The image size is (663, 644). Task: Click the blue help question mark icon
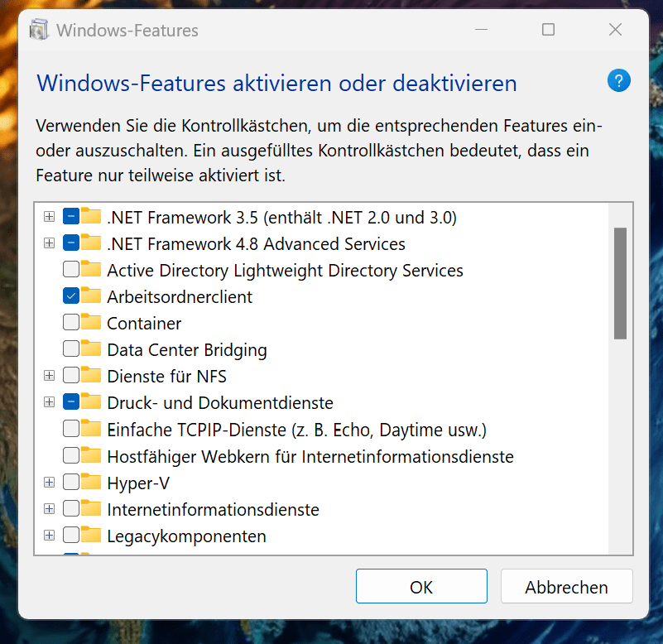619,80
